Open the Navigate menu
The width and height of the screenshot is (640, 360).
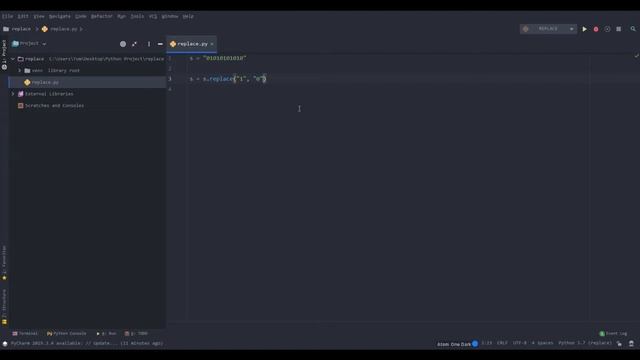(x=60, y=16)
